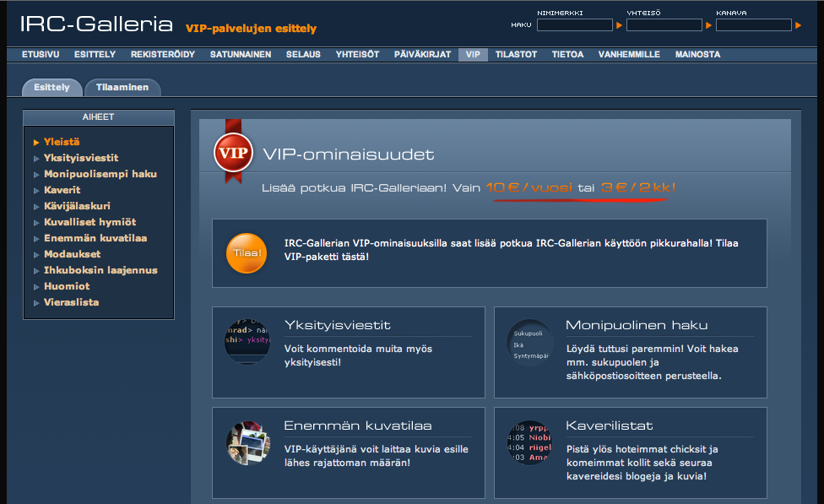Open Päiväkirjat from the top navigation

tap(422, 55)
